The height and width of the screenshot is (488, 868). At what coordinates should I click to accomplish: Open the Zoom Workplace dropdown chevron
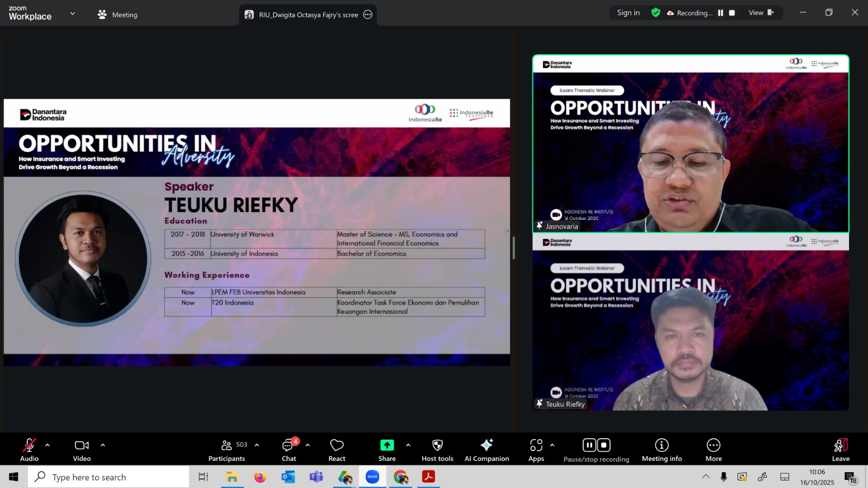[72, 14]
